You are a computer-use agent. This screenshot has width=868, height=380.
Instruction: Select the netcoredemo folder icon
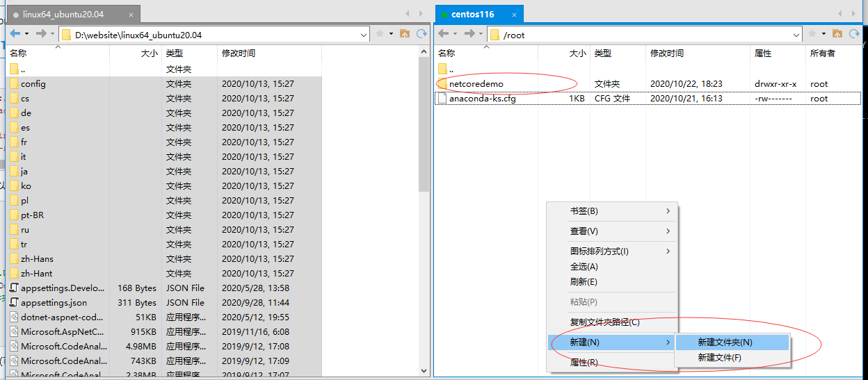(x=442, y=84)
